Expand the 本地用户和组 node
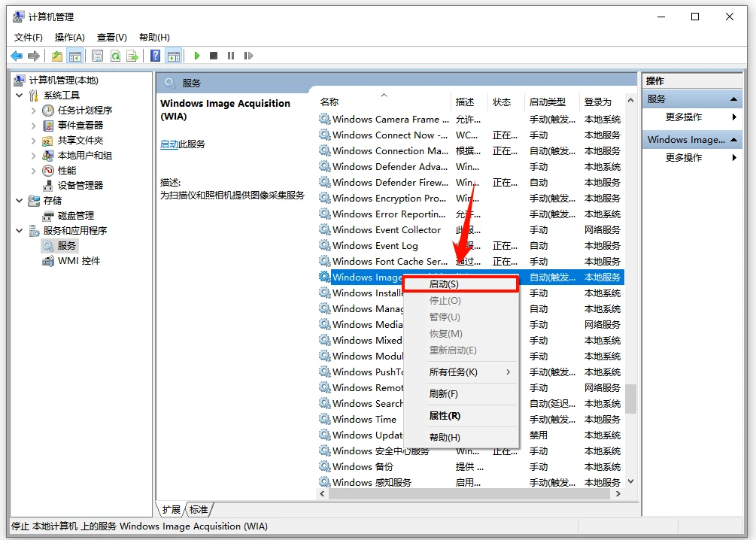This screenshot has height=540, width=756. point(33,156)
